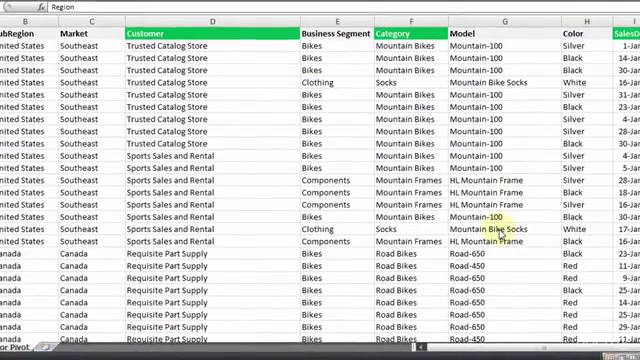
Task: Click the Business Segment header cell
Action: click(x=337, y=33)
